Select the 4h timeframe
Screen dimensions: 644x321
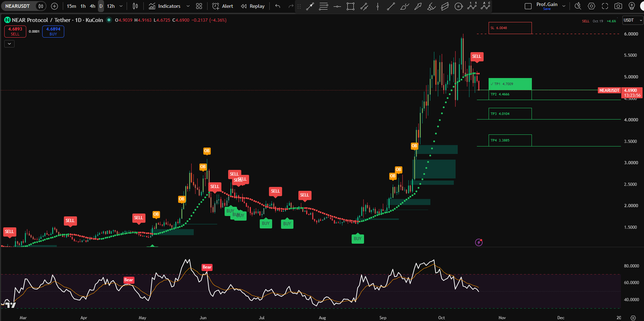(x=92, y=6)
